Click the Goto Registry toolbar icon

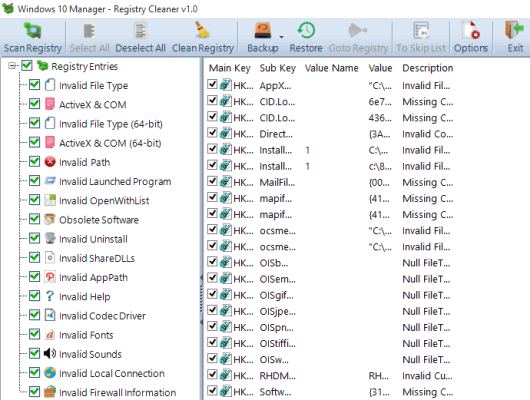click(358, 30)
